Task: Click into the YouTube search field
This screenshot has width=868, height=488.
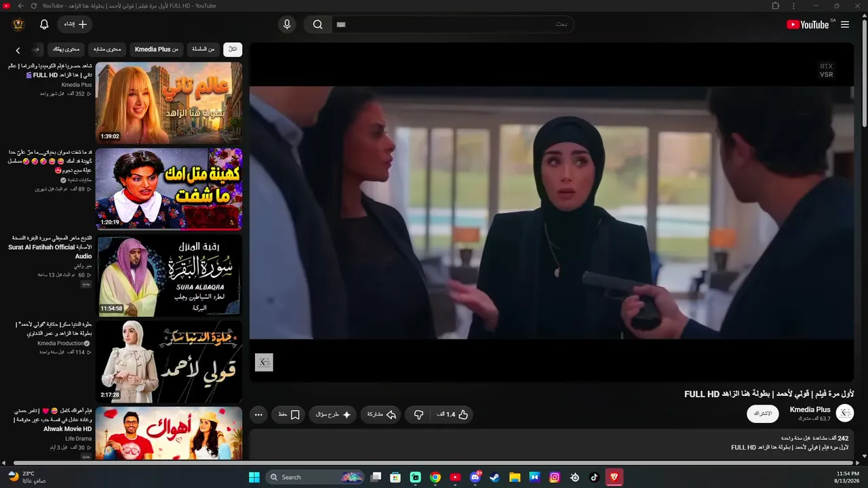Action: [453, 24]
